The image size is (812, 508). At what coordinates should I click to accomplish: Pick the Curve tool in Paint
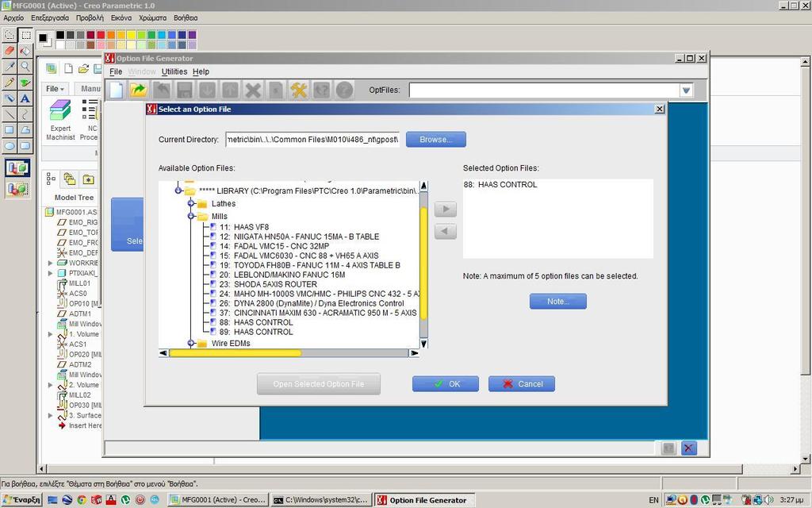tap(25, 114)
